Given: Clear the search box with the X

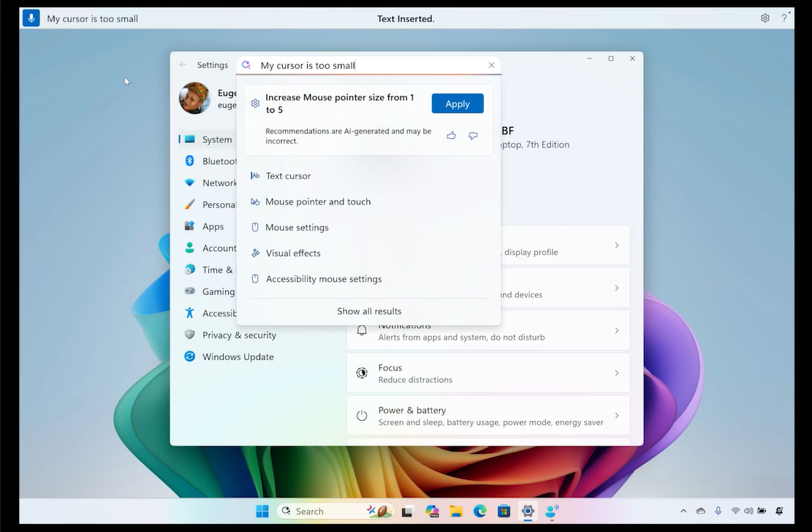Looking at the screenshot, I should click(491, 64).
